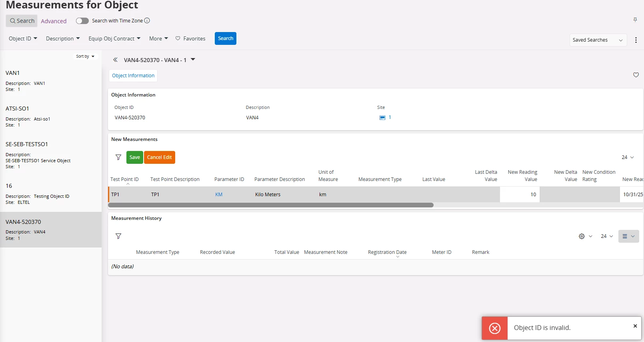Toggle Search with Time Zone switch
This screenshot has height=342, width=644.
click(82, 21)
